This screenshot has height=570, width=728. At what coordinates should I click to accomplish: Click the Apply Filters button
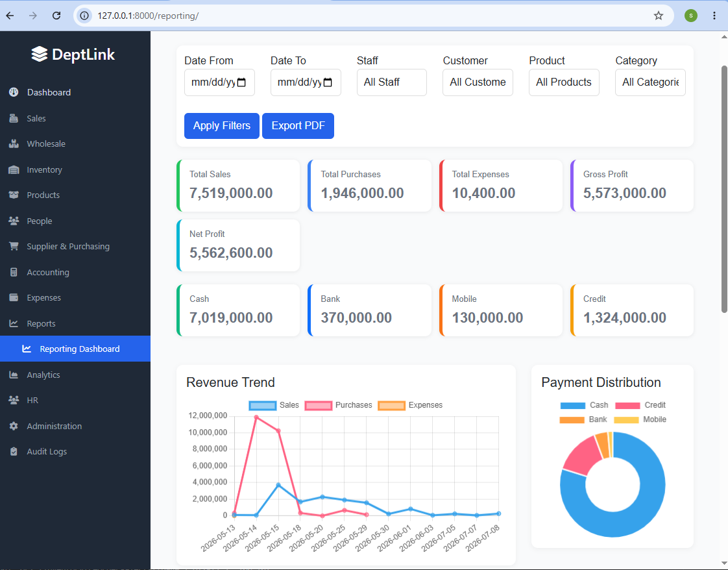pyautogui.click(x=222, y=126)
